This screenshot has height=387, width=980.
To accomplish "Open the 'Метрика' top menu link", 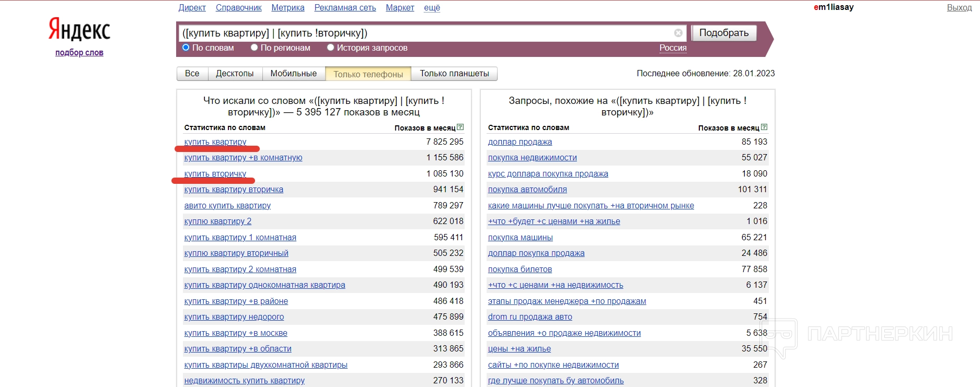I will (x=288, y=7).
